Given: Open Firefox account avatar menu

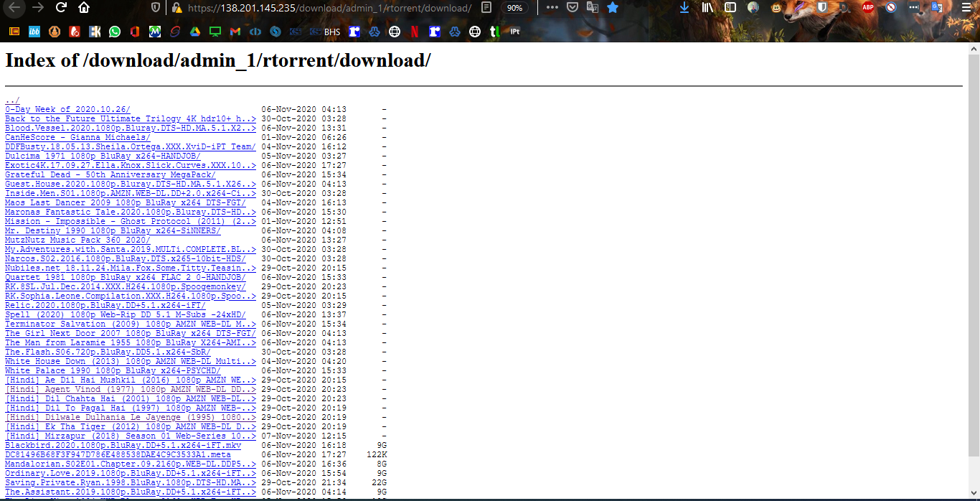Looking at the screenshot, I should pos(753,8).
